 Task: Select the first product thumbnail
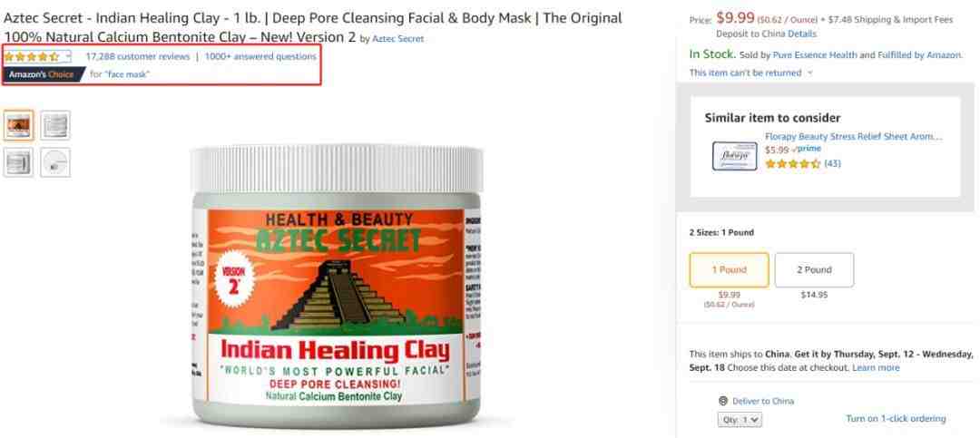[18, 125]
